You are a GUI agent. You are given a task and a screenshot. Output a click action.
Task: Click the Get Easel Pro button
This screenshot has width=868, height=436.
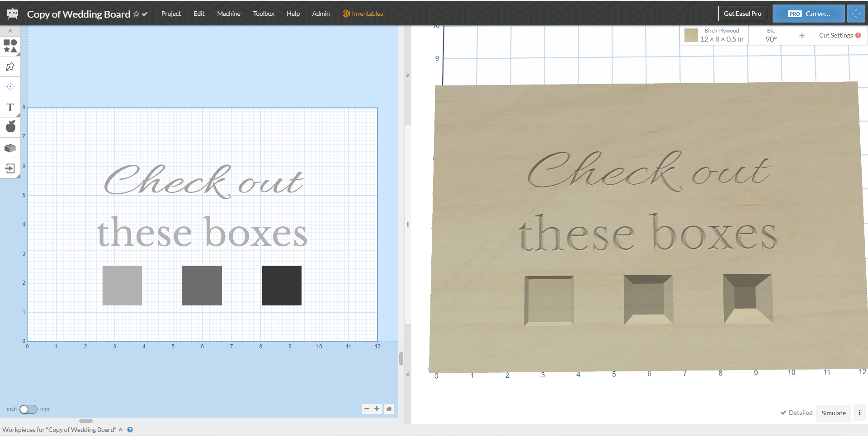[742, 14]
